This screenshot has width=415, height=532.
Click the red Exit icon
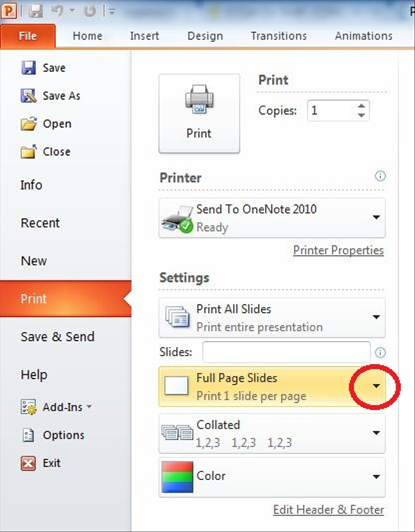click(x=28, y=463)
